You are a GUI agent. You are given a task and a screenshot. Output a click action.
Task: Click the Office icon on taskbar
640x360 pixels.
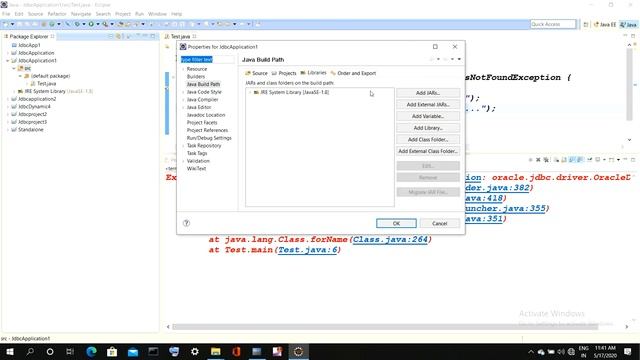pyautogui.click(x=236, y=351)
